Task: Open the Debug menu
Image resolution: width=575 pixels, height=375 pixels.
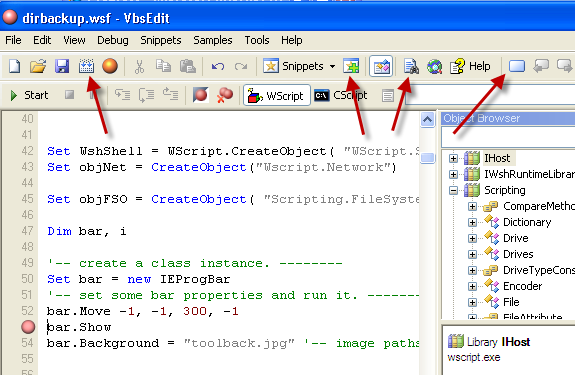Action: tap(113, 40)
